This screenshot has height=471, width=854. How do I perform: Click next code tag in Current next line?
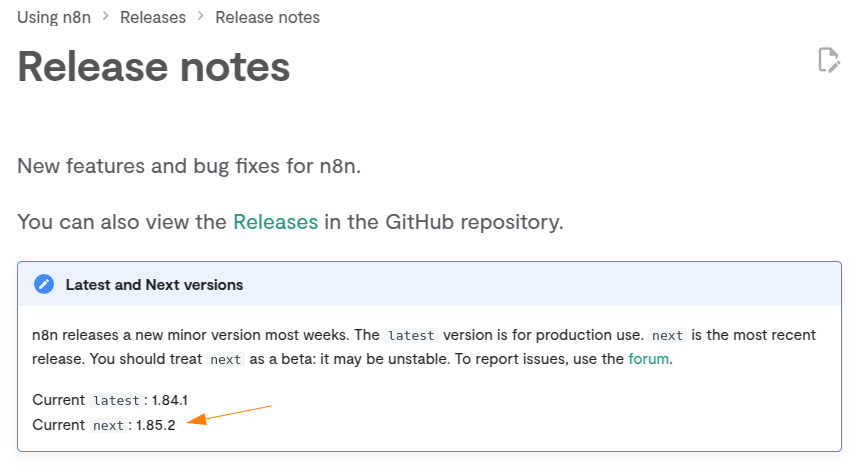click(x=108, y=425)
